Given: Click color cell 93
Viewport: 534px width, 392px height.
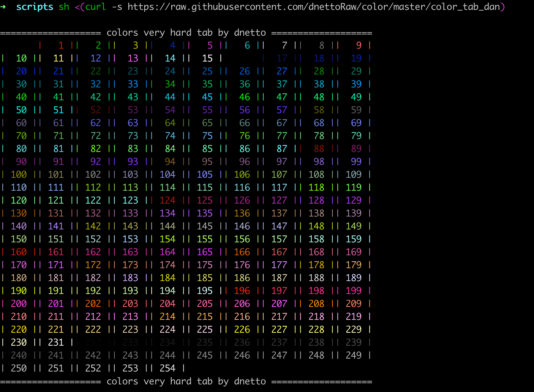Looking at the screenshot, I should (x=133, y=162).
